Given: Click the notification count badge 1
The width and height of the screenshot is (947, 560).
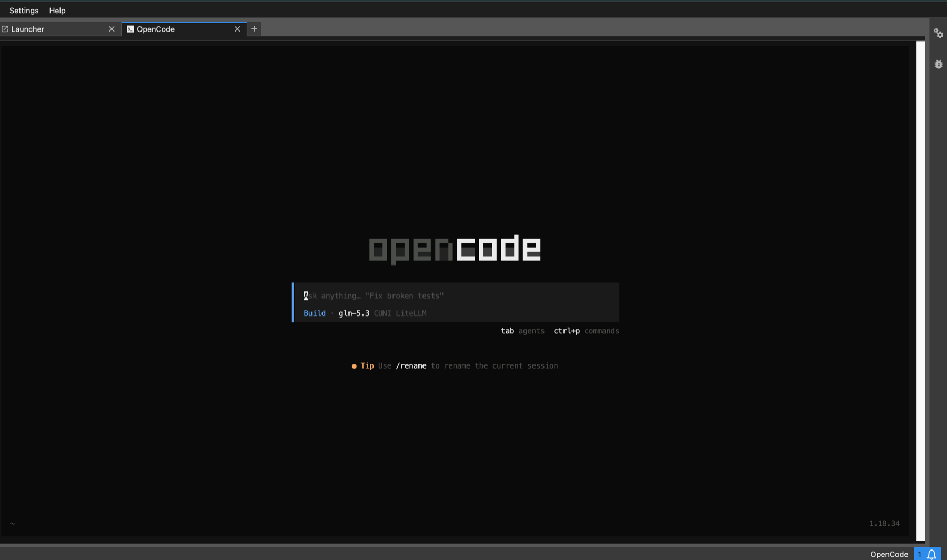Looking at the screenshot, I should point(920,554).
